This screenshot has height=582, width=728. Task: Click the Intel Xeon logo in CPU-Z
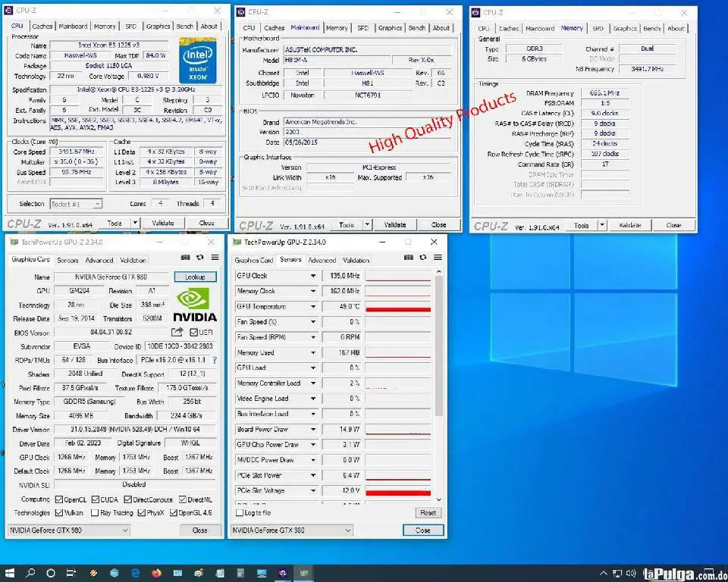(198, 61)
